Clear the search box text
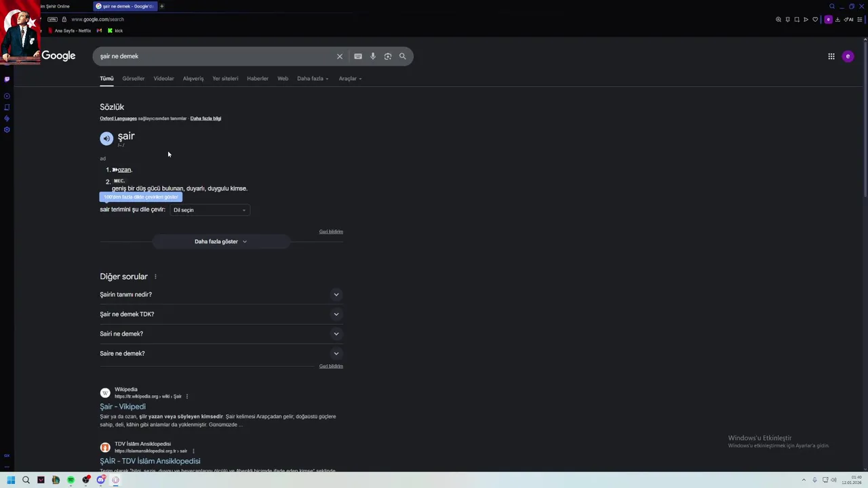The height and width of the screenshot is (488, 868). click(340, 56)
